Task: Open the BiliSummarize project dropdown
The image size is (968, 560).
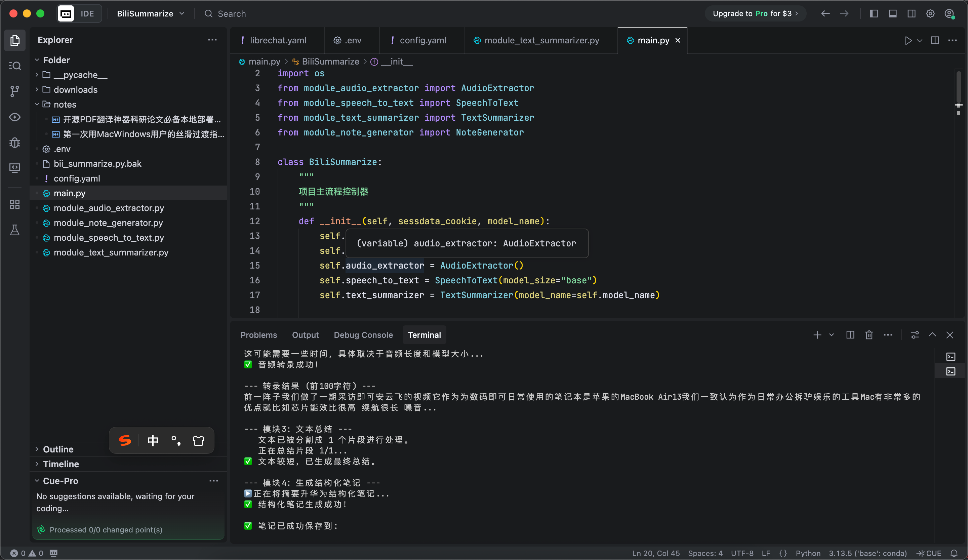Action: pos(151,14)
